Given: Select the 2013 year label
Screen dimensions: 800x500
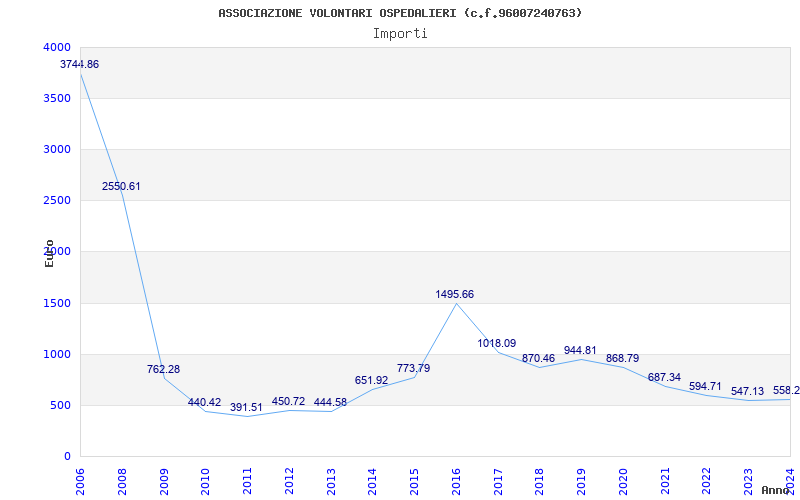Looking at the screenshot, I should coord(331,481).
